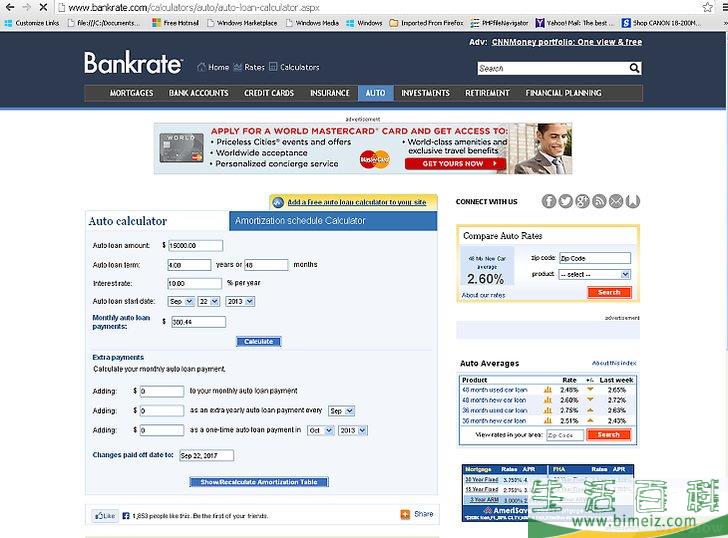Open extra yearly payment month dropdown
The image size is (728, 538).
coord(341,411)
